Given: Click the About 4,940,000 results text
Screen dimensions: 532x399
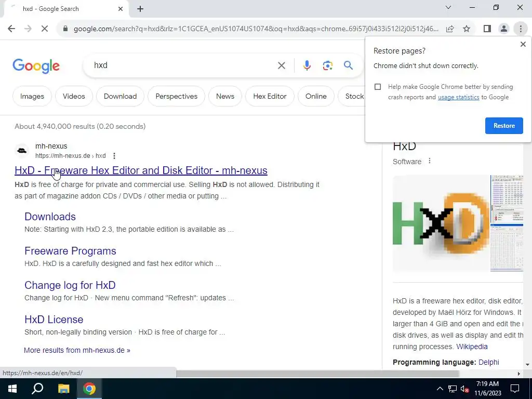Looking at the screenshot, I should point(80,126).
